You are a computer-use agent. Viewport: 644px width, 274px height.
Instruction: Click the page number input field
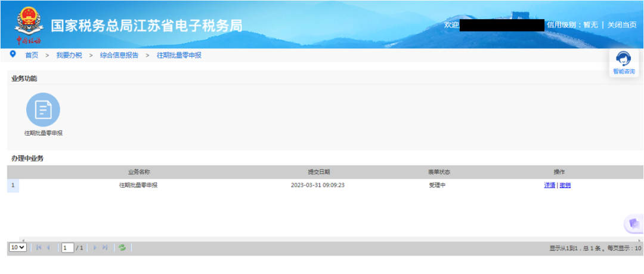coord(68,248)
